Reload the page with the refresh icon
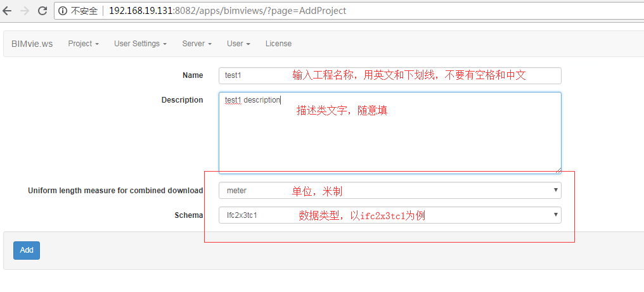 coord(42,11)
